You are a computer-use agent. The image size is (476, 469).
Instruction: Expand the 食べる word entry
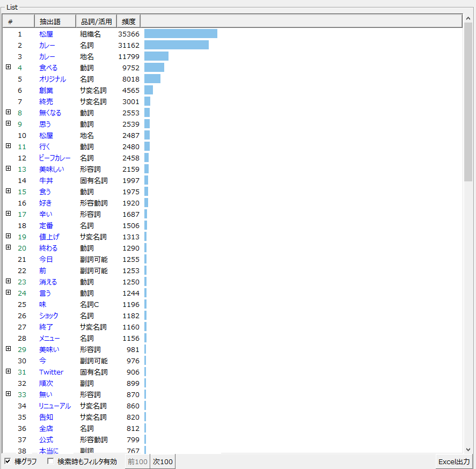8,67
